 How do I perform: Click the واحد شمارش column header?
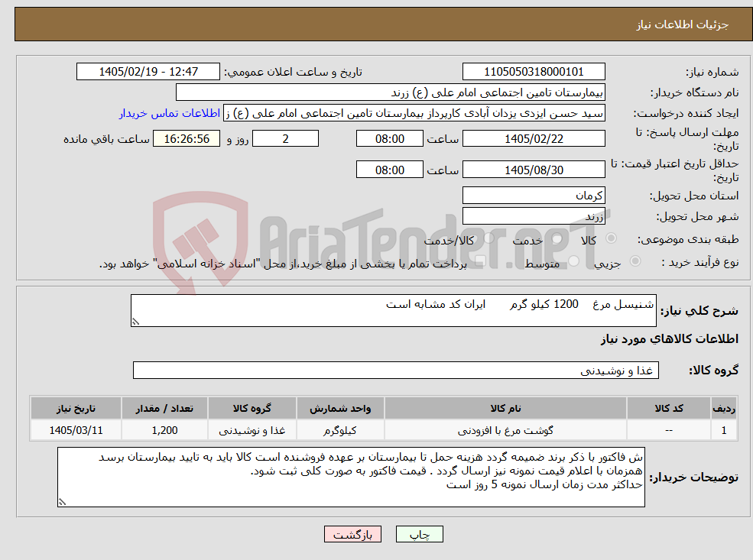click(x=340, y=409)
